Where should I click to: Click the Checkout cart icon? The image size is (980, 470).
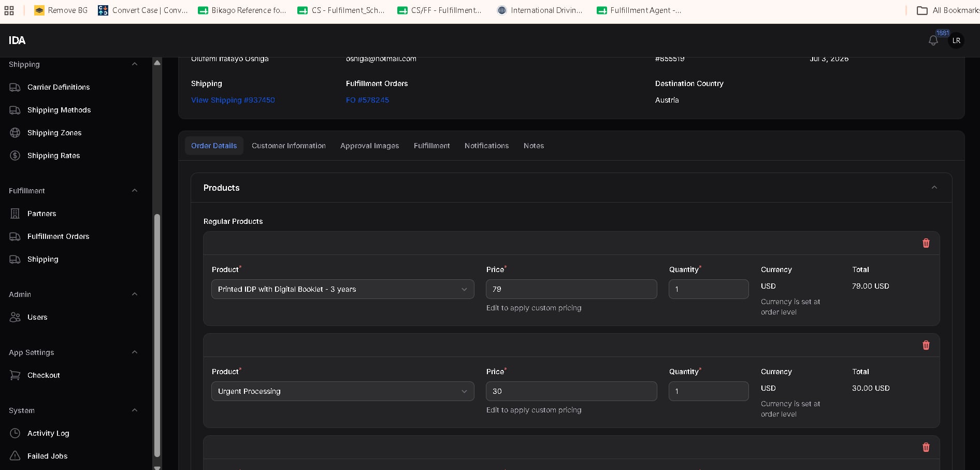tap(15, 375)
